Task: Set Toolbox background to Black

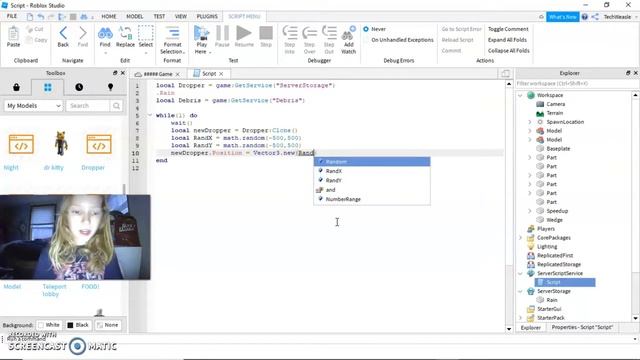Action: [78, 325]
